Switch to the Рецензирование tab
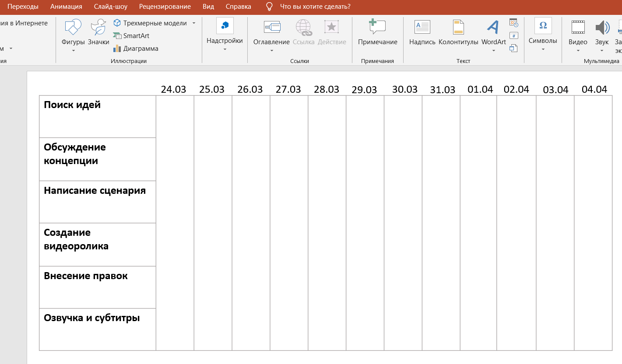 click(165, 7)
